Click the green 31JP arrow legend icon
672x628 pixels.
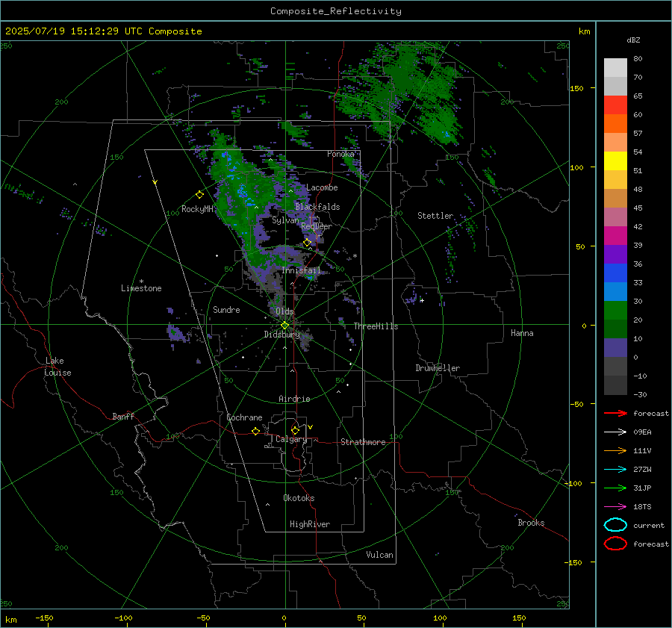tap(615, 488)
